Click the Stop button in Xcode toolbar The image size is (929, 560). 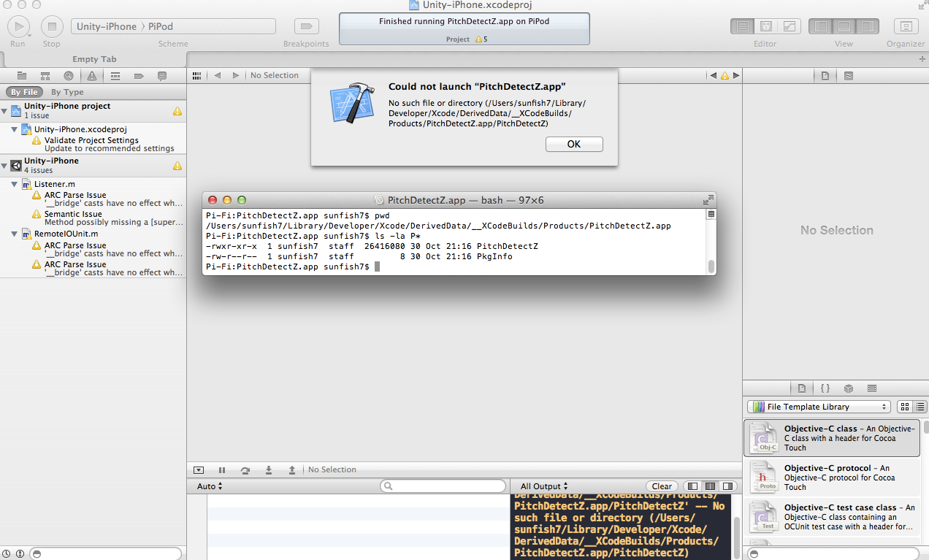(51, 26)
